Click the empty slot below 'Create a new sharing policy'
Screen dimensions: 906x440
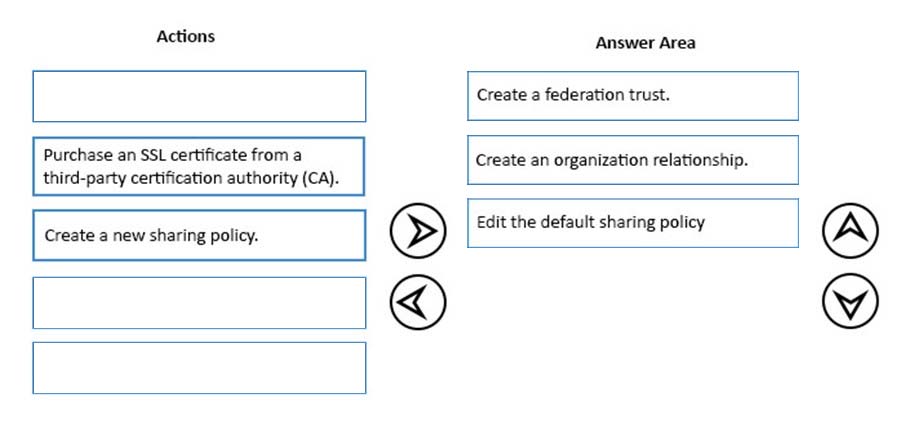(x=199, y=303)
